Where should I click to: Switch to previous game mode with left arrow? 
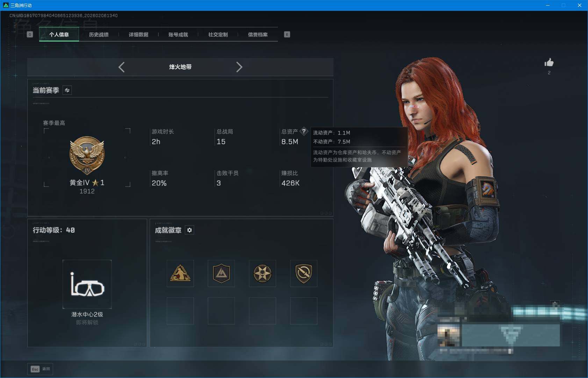pyautogui.click(x=122, y=67)
